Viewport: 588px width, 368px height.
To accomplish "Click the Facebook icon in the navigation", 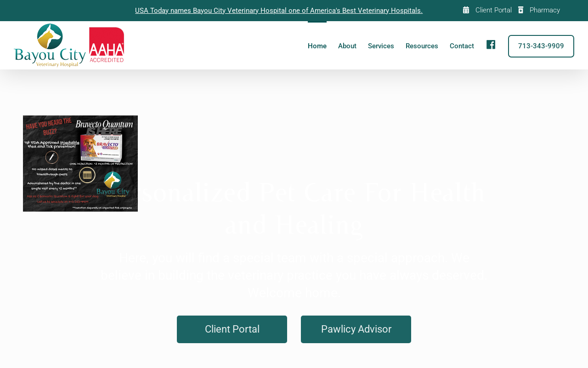I will (491, 45).
